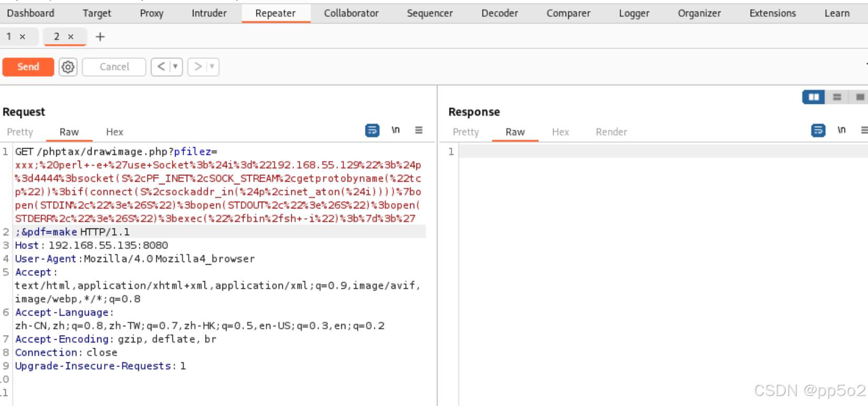Viewport: 868px width, 406px height.
Task: Toggle word wrap in Response panel
Action: (818, 130)
